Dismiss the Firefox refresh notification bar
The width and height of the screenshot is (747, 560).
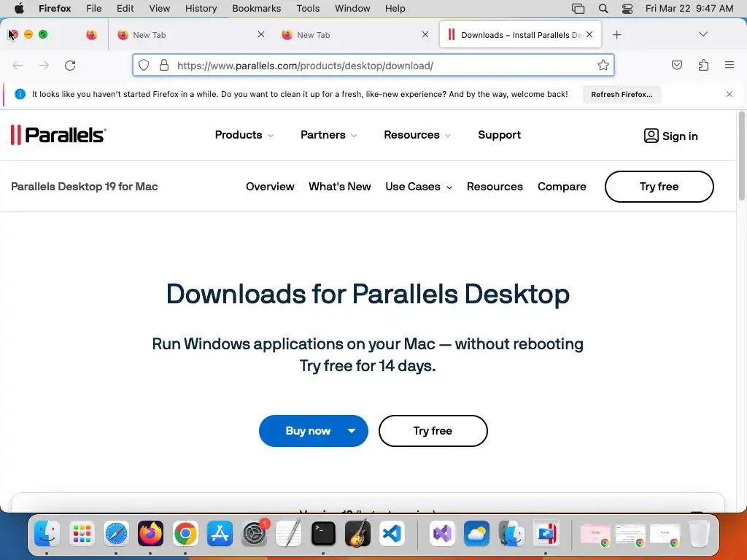tap(729, 94)
